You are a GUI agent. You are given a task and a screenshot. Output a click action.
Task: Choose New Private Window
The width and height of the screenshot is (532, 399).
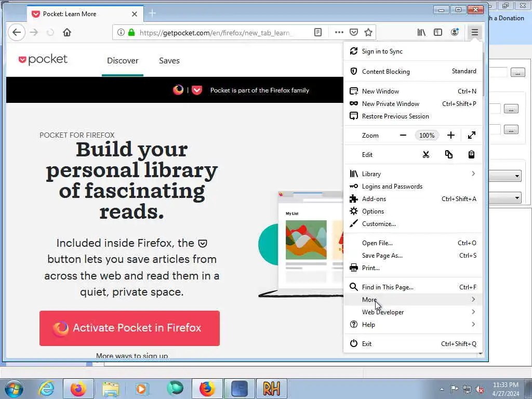(413, 104)
